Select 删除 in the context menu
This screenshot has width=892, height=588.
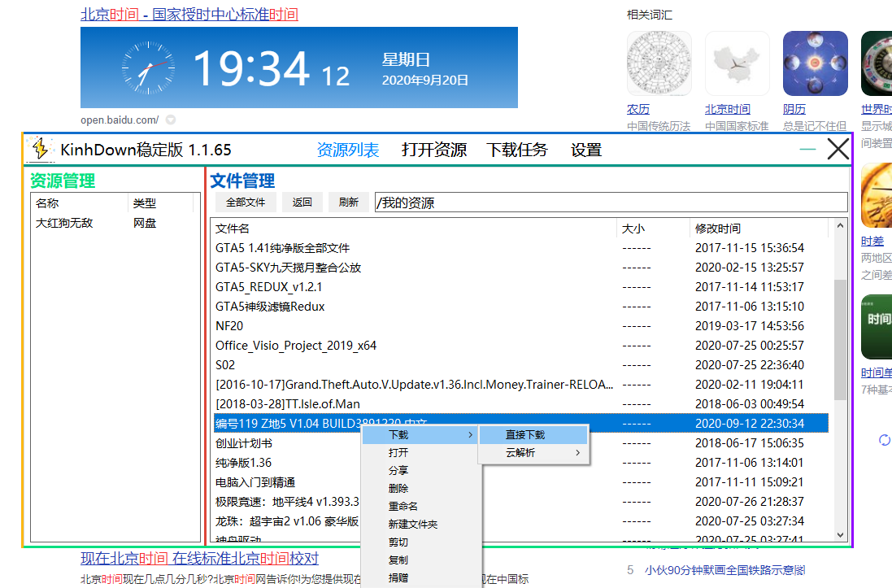click(x=398, y=489)
